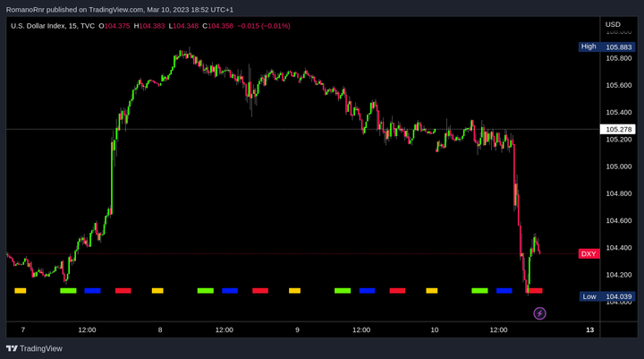644x359 pixels.
Task: Click the high value H104.383
Action: tap(149, 26)
